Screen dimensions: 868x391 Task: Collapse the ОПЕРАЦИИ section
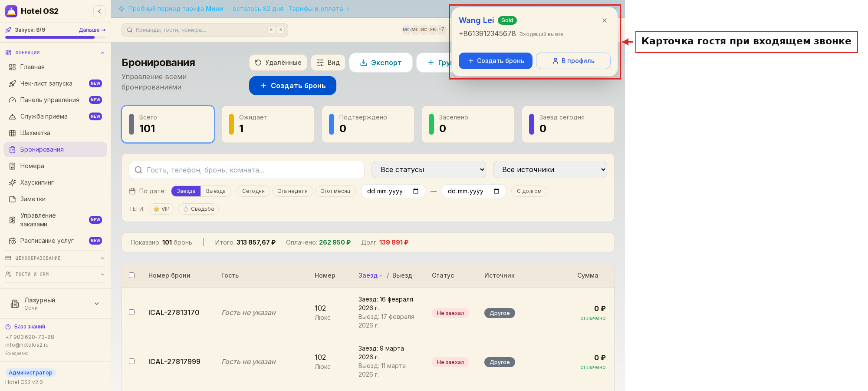tap(55, 53)
